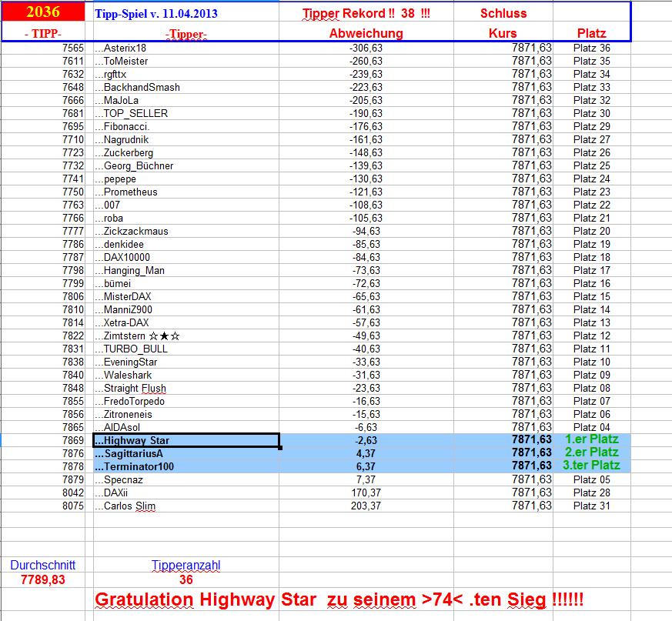Image resolution: width=672 pixels, height=621 pixels.
Task: Select the Gratulation Highway Star banner text
Action: [x=339, y=599]
